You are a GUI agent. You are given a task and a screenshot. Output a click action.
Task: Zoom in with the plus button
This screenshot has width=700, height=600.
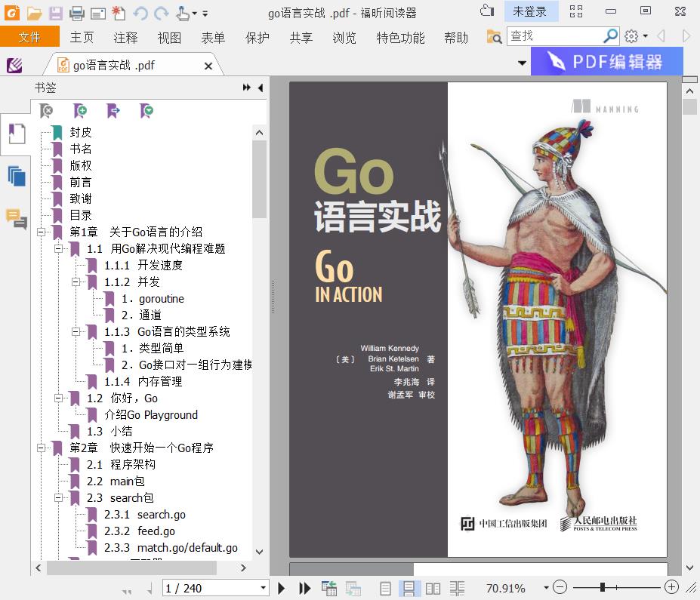(x=671, y=587)
